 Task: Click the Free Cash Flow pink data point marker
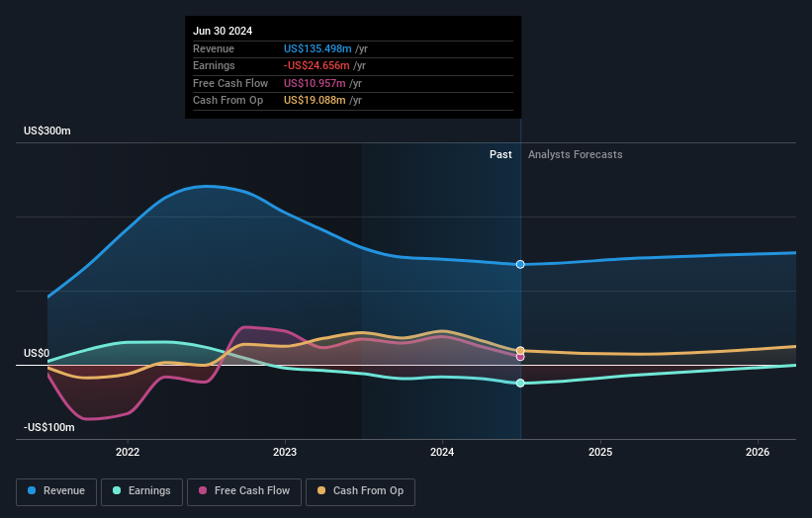tap(520, 357)
